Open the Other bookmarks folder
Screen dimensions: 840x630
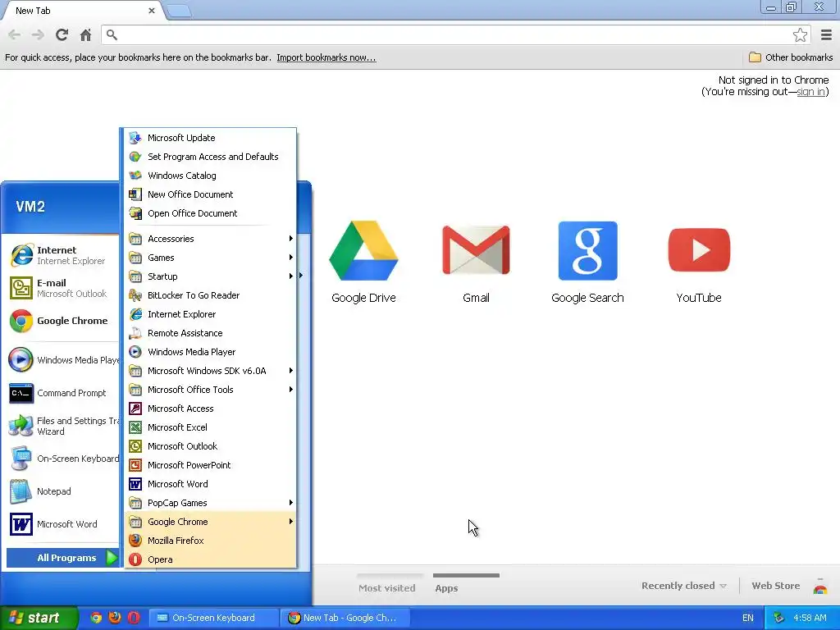(x=791, y=57)
